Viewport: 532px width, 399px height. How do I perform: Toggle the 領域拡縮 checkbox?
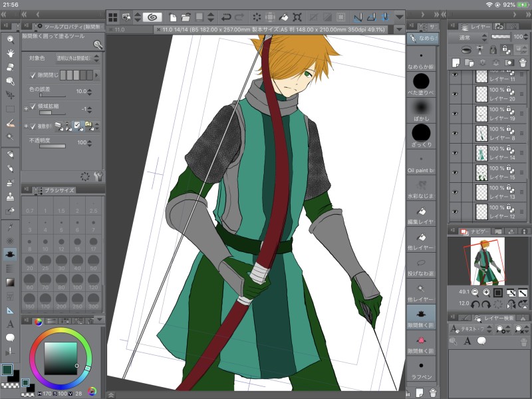click(33, 106)
